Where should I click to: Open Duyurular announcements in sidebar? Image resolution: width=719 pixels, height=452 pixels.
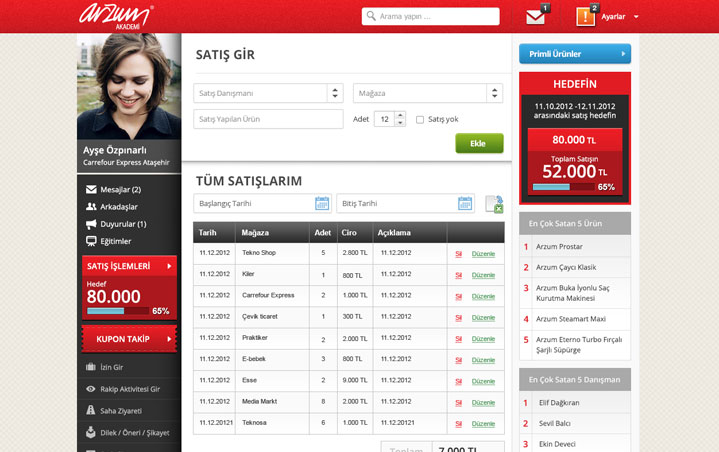(x=123, y=224)
